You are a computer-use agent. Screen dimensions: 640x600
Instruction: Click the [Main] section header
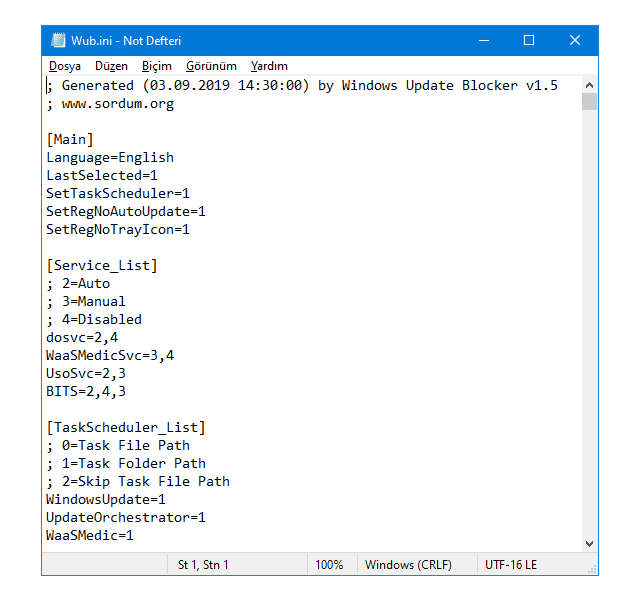(70, 140)
